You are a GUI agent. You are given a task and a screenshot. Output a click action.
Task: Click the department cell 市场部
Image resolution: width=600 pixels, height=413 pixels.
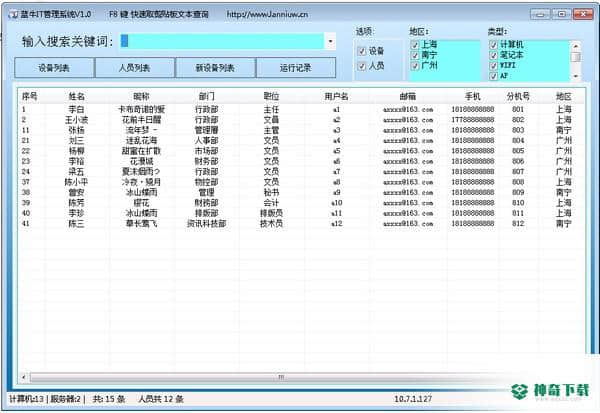tap(207, 151)
